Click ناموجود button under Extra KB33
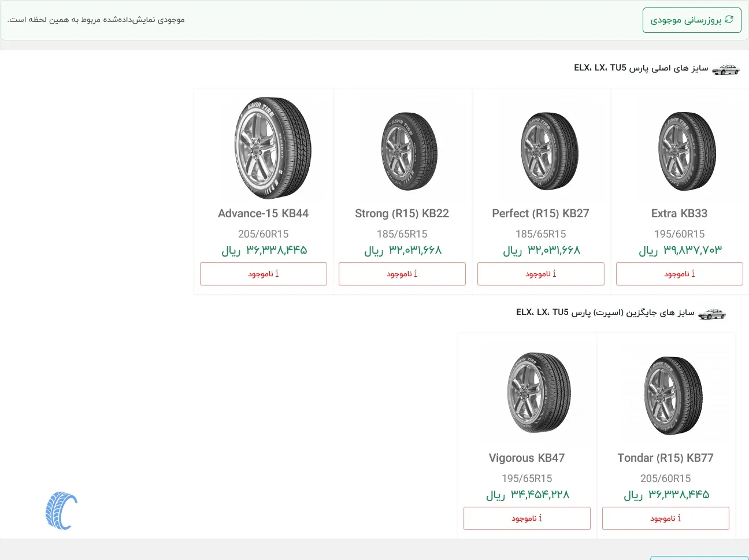Image resolution: width=749 pixels, height=560 pixels. coord(680,274)
